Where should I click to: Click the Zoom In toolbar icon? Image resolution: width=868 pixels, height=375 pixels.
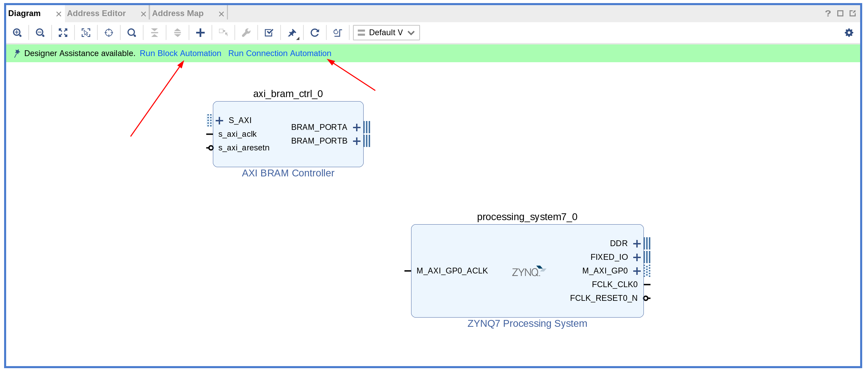point(17,33)
